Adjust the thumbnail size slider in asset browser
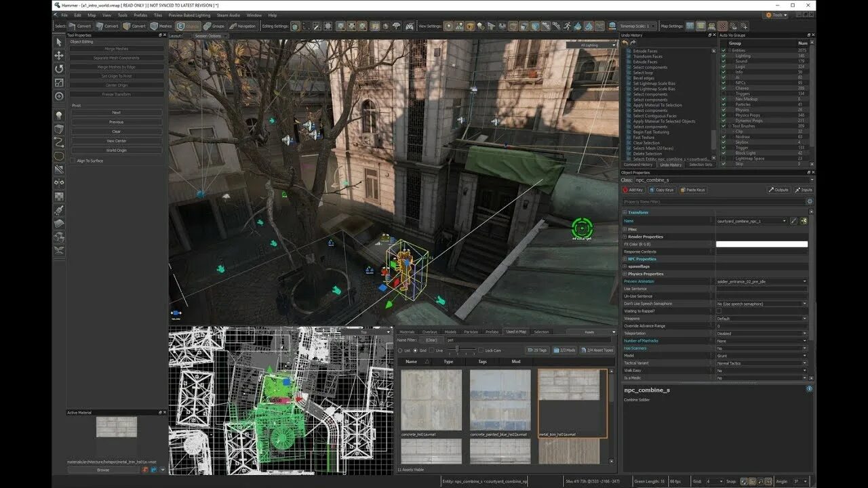868x488 pixels. pyautogui.click(x=456, y=350)
